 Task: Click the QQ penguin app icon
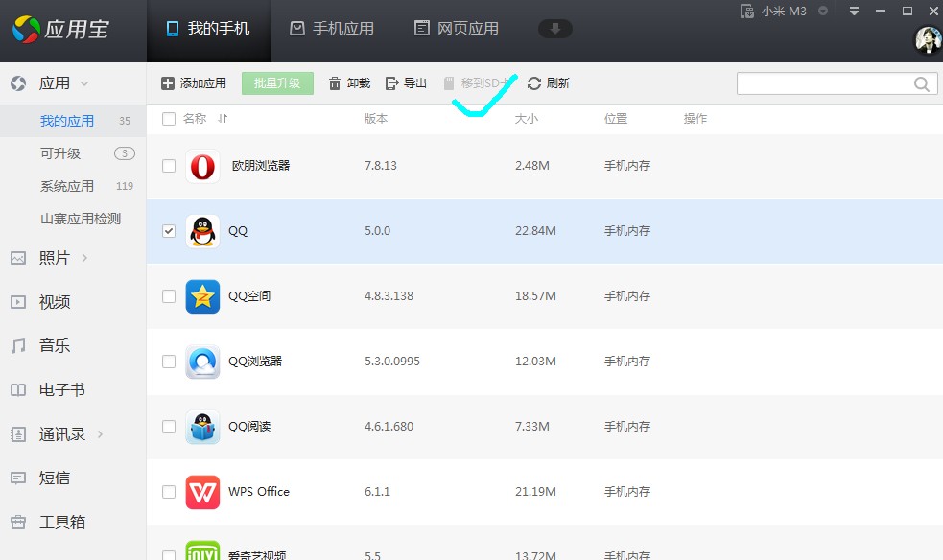pos(202,231)
